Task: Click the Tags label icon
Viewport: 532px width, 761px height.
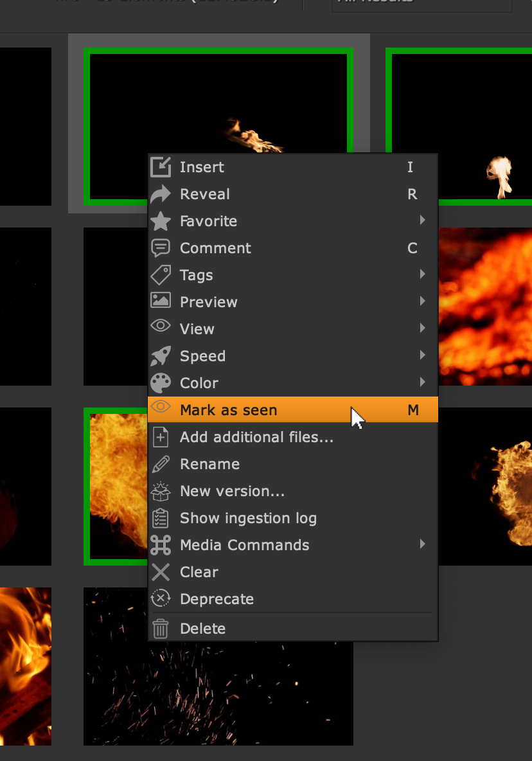Action: 161,275
